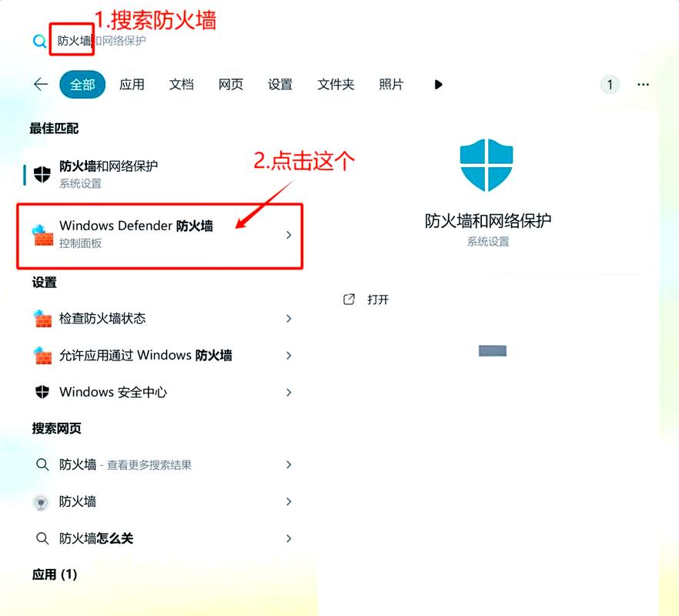The image size is (679, 616).
Task: Switch to the 设置 filter tab
Action: tap(279, 85)
